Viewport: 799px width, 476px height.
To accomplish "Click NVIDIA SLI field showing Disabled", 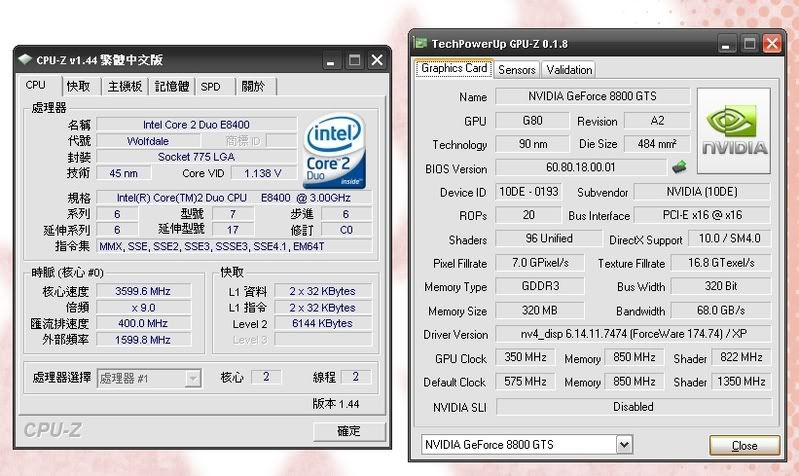I will click(633, 407).
